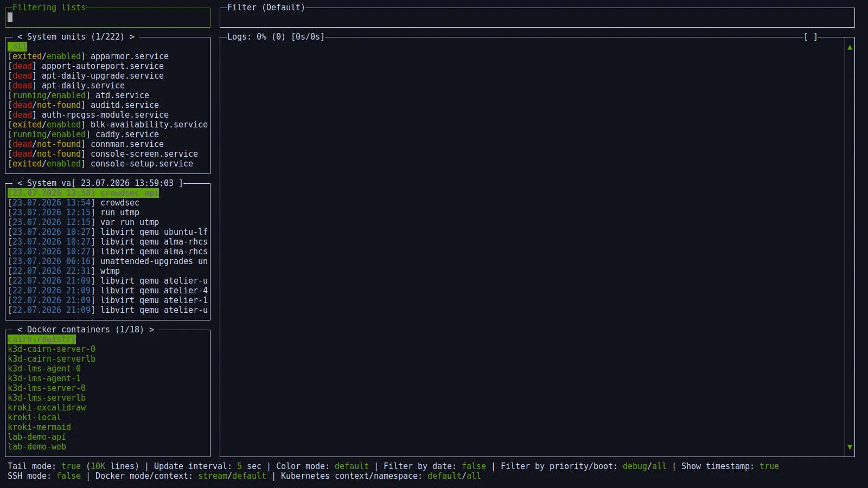Select k3d-cairn-server-0 container
868x488 pixels.
(52, 349)
